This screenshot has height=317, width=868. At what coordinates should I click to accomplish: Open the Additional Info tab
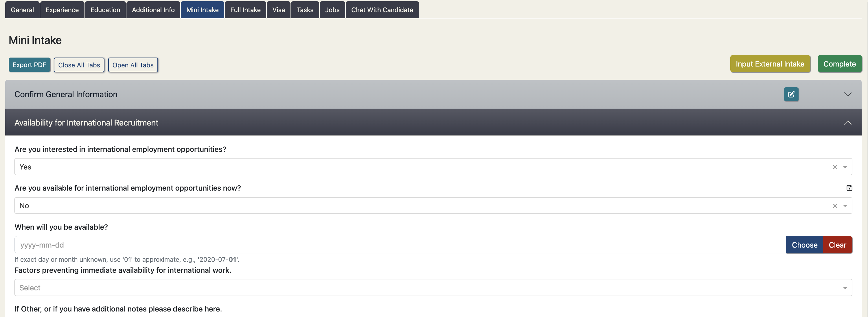coord(153,10)
